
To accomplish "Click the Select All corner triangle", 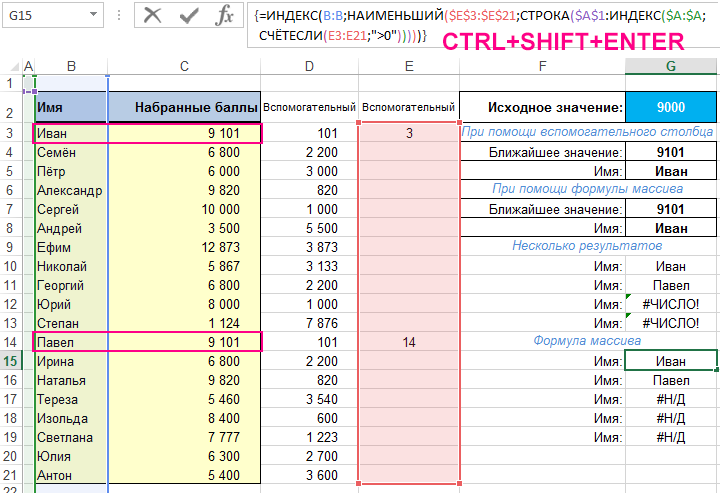I will pos(14,67).
